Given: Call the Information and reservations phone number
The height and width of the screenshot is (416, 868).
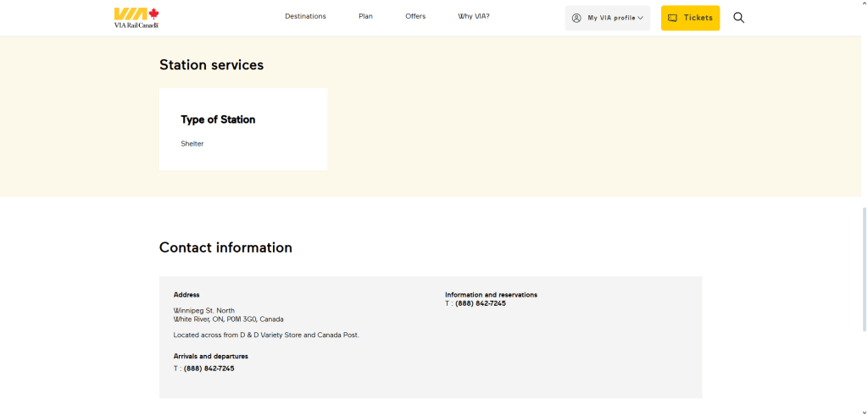Looking at the screenshot, I should (480, 303).
